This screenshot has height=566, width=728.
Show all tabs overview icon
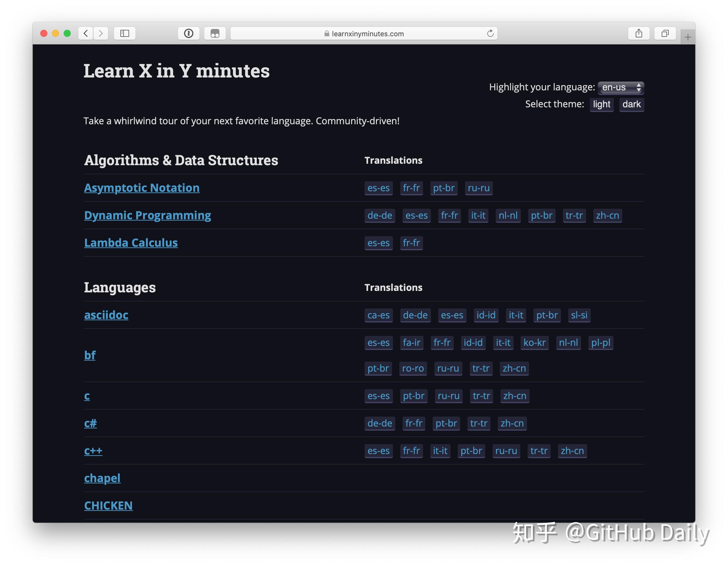point(665,33)
